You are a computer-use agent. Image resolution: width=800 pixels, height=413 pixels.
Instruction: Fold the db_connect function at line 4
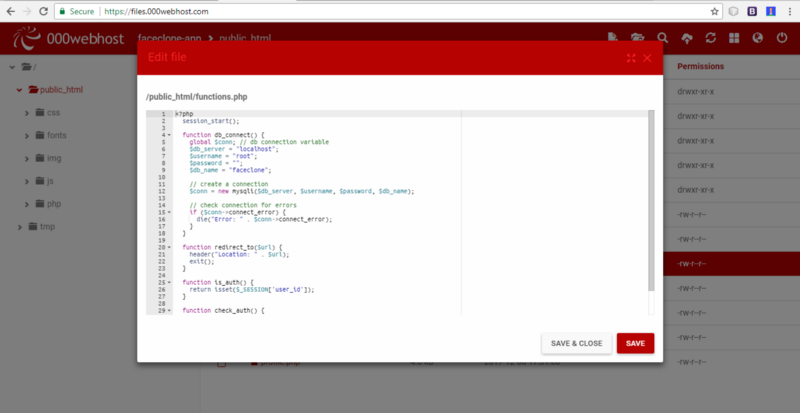tap(169, 135)
